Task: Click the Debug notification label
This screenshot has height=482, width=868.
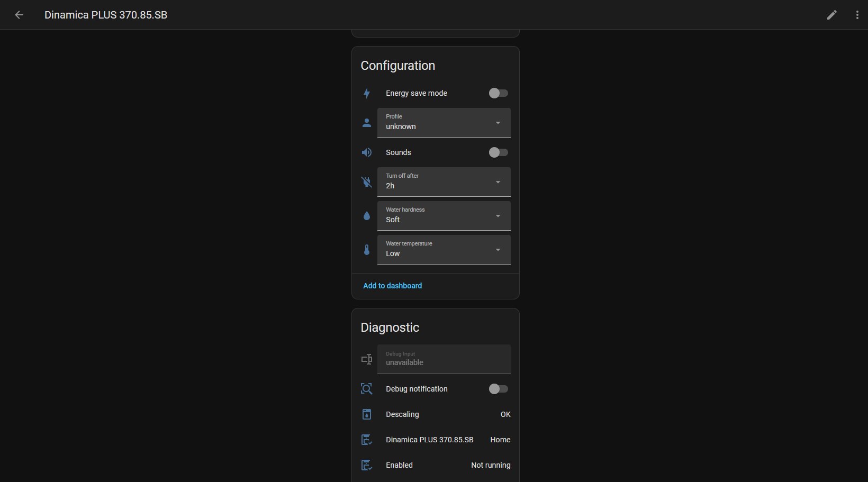Action: 417,389
